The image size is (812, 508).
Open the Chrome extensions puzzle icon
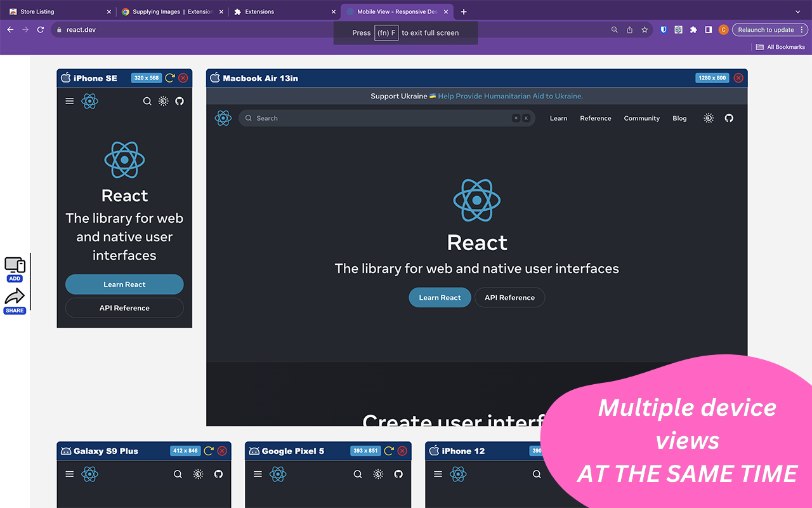(693, 29)
